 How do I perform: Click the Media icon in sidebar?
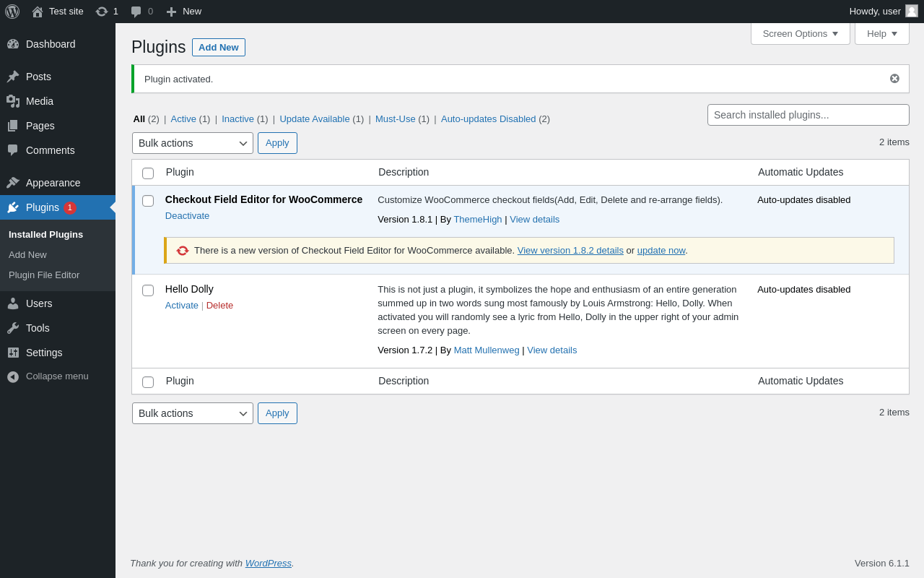click(13, 101)
